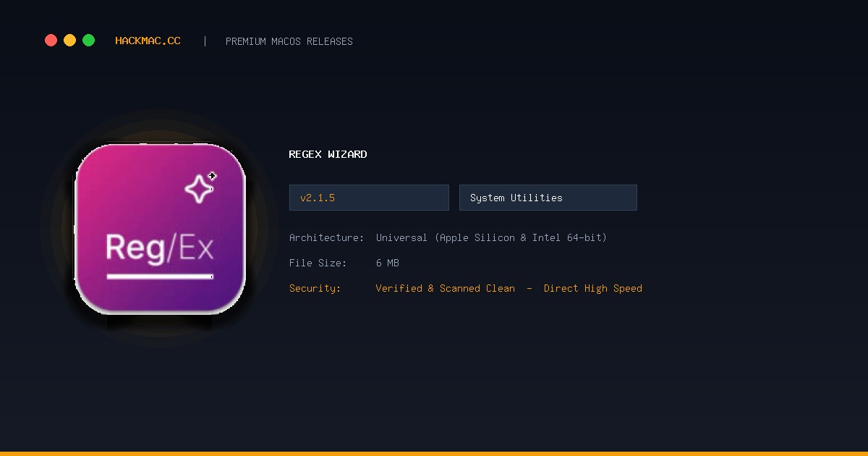Click the 'Security:' label

click(x=315, y=288)
